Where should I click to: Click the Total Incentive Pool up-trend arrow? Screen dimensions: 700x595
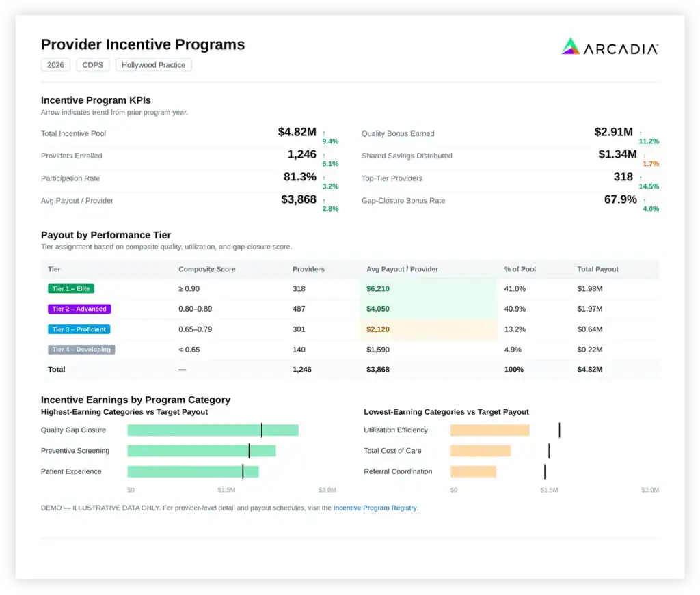[x=323, y=133]
